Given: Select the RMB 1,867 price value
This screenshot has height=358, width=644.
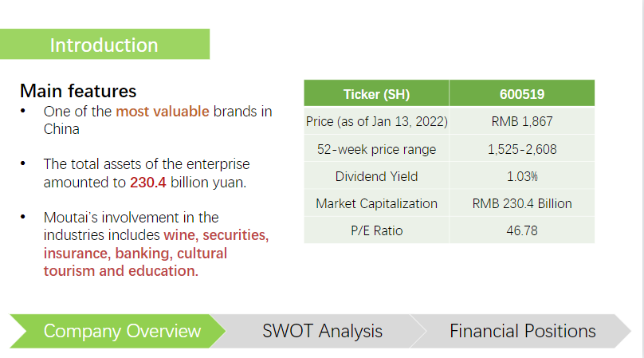Looking at the screenshot, I should click(x=521, y=121).
